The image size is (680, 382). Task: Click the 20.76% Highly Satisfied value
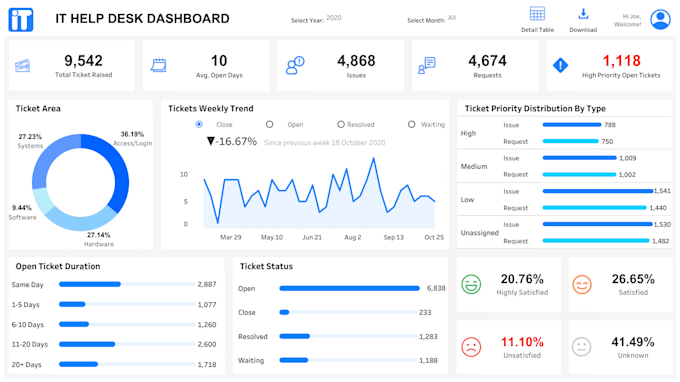tap(522, 279)
